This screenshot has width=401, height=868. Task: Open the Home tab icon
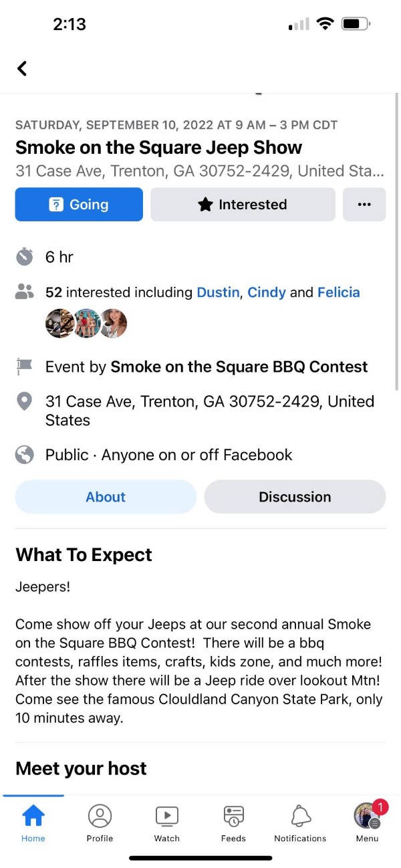pos(33,816)
